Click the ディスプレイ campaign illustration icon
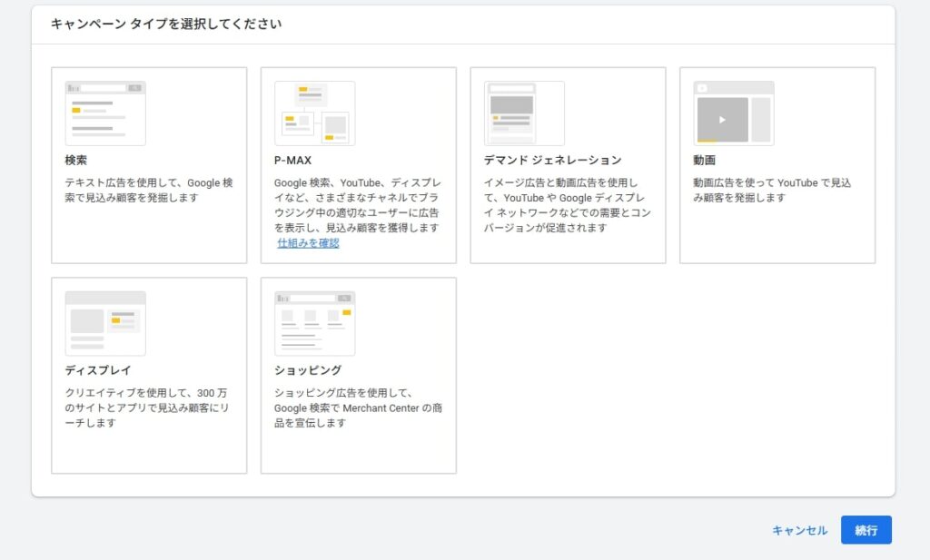The height and width of the screenshot is (560, 930). click(105, 323)
